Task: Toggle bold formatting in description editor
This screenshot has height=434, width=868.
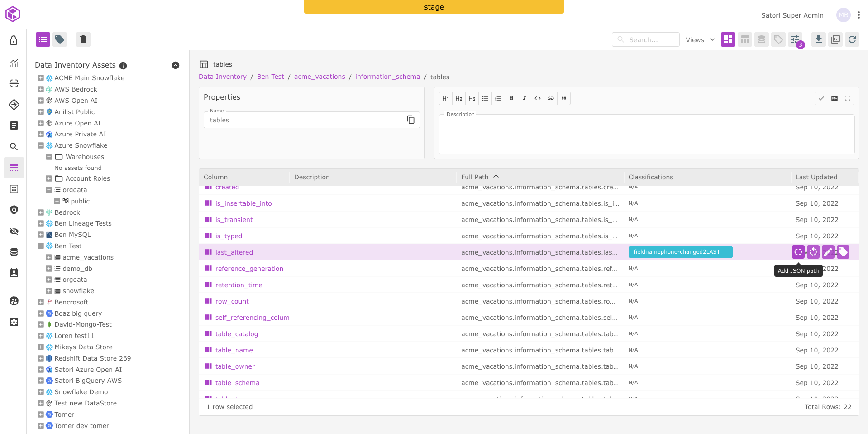Action: [511, 98]
